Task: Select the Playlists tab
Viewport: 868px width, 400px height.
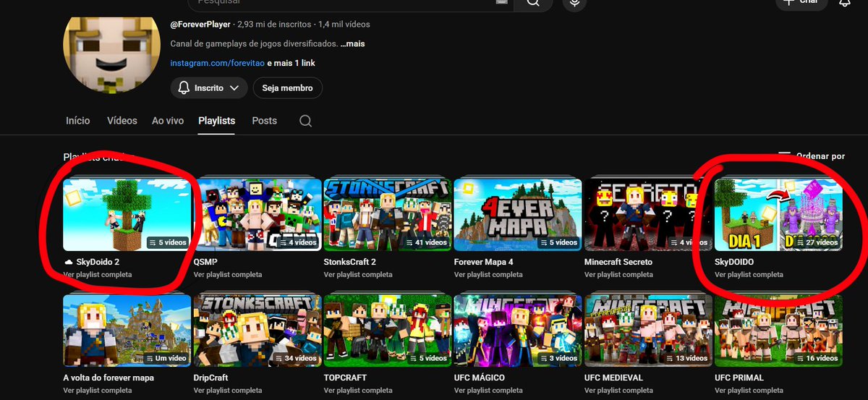Action: point(217,121)
